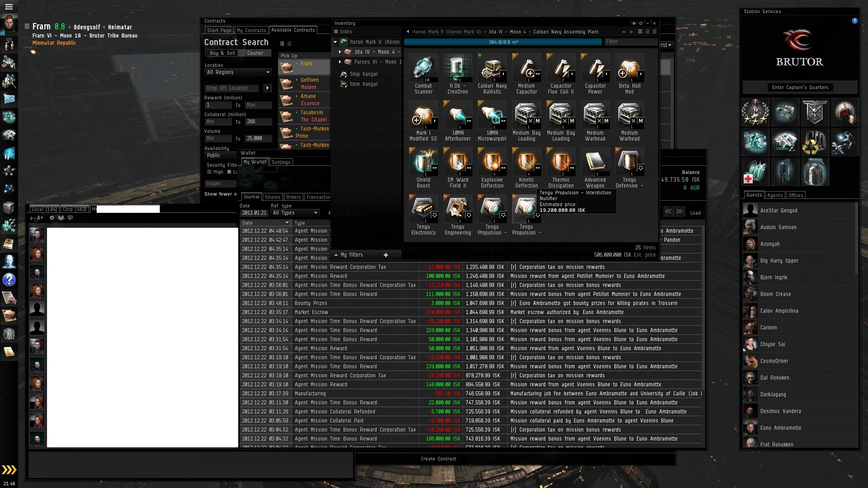Switch to the wallet Orders tab
This screenshot has width=868, height=488.
[293, 197]
